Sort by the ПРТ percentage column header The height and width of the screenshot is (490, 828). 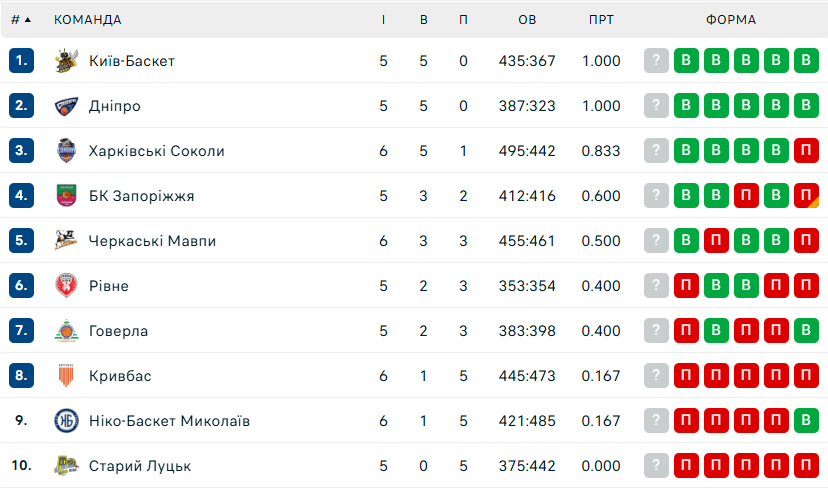(601, 20)
